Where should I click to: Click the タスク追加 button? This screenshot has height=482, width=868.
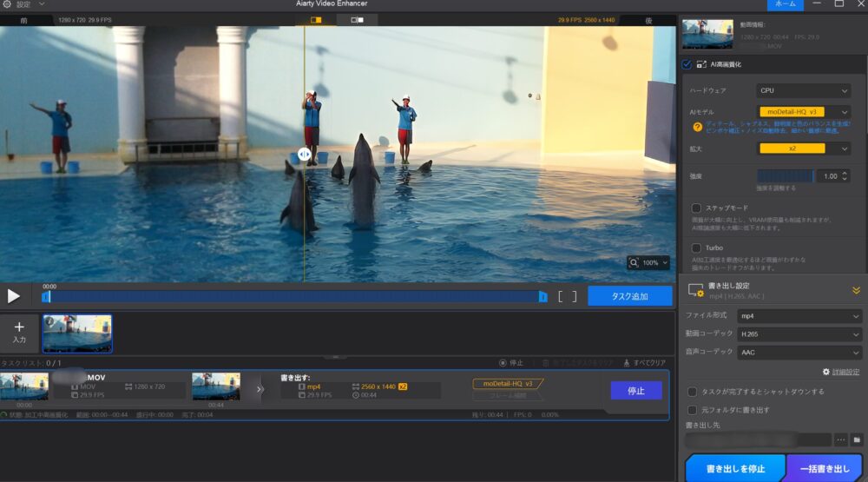pyautogui.click(x=629, y=296)
